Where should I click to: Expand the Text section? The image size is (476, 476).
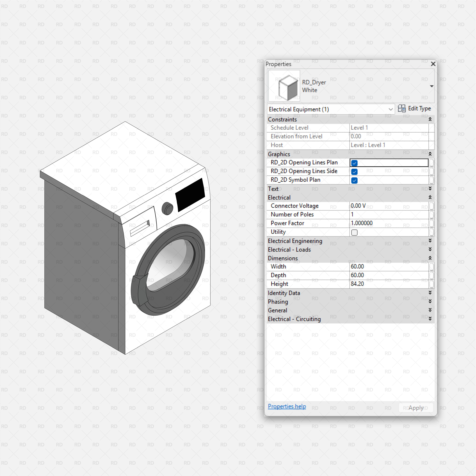(x=430, y=189)
